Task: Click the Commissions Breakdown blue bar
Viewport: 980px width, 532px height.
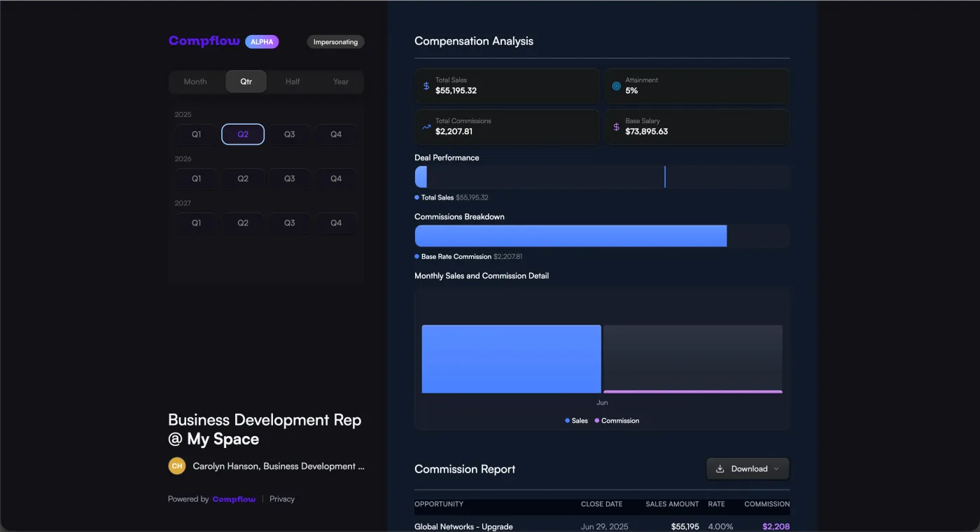Action: [x=570, y=236]
